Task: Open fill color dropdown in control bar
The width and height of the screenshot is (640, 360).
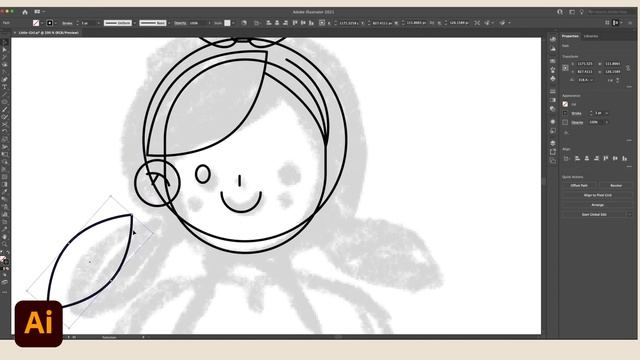Action: 42,23
